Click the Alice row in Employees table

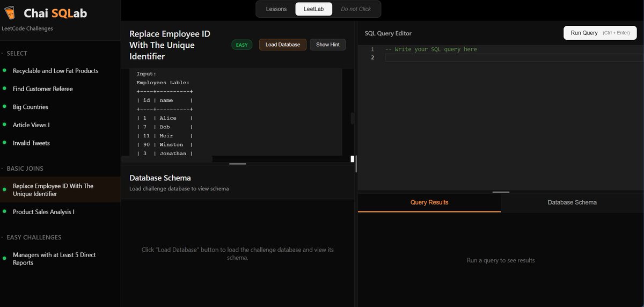pos(165,118)
